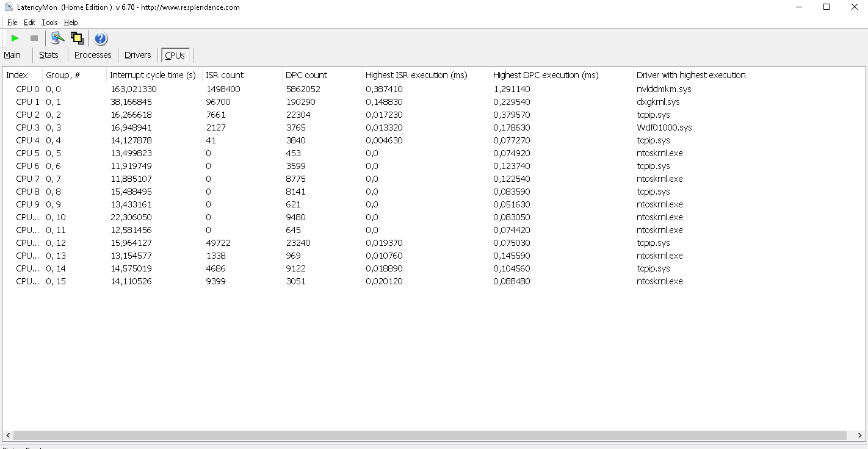The height and width of the screenshot is (449, 868).
Task: Click the horizontal scrollbar thumb
Action: [430, 436]
